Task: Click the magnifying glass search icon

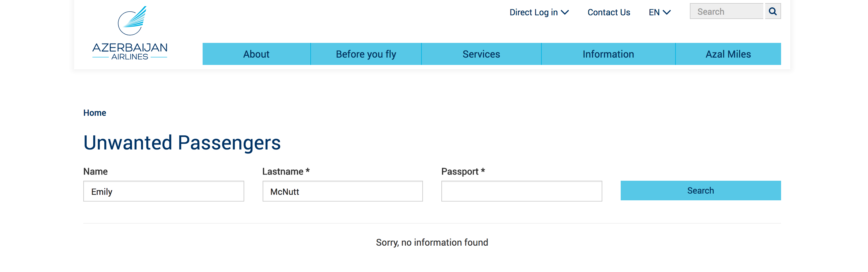Action: pos(772,11)
